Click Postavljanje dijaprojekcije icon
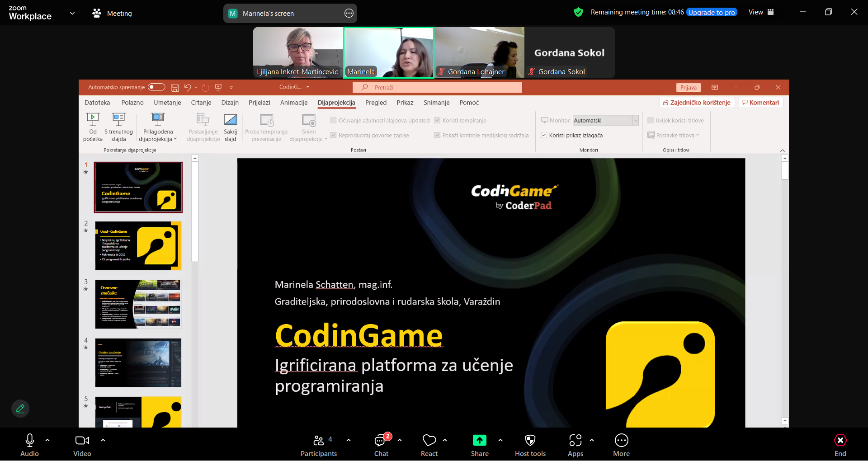The width and height of the screenshot is (868, 461). 203,127
